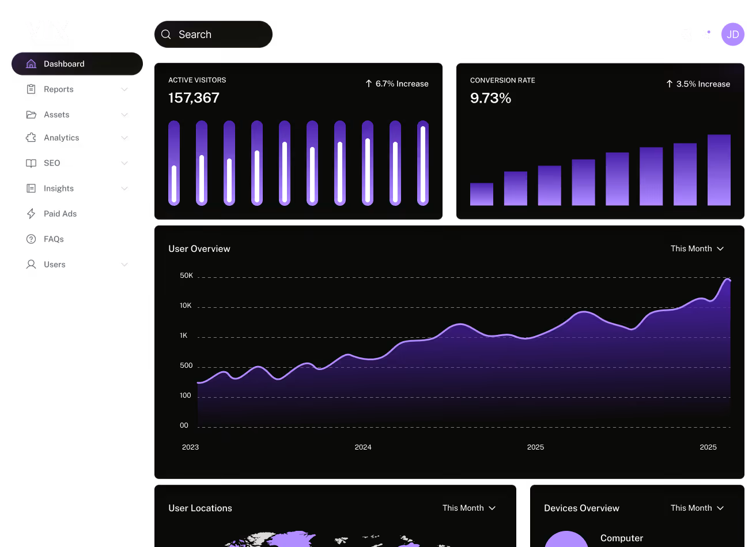Click the Dashboard home icon
The height and width of the screenshot is (547, 756).
click(31, 64)
